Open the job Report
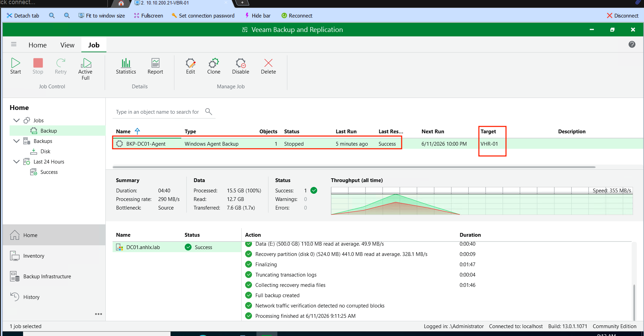This screenshot has height=336, width=644. tap(155, 66)
